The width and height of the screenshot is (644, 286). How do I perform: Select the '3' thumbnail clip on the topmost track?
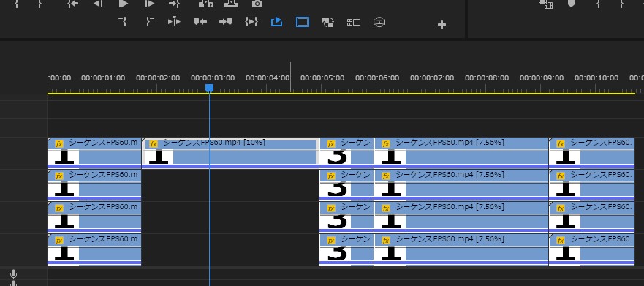click(346, 153)
